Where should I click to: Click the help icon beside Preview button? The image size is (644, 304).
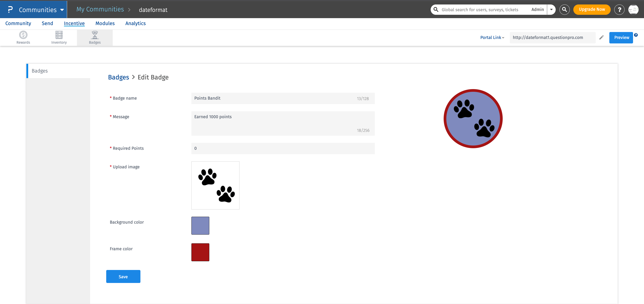[x=636, y=34]
